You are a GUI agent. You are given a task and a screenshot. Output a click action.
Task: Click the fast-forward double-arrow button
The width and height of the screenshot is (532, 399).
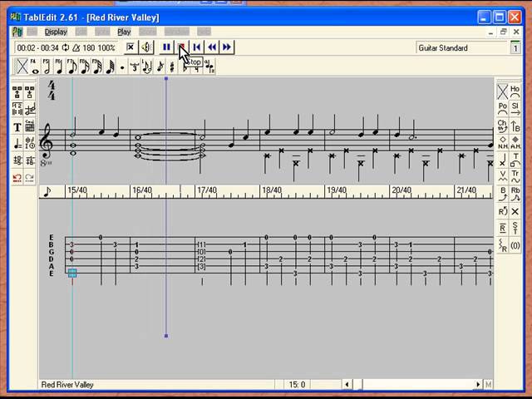coord(227,47)
